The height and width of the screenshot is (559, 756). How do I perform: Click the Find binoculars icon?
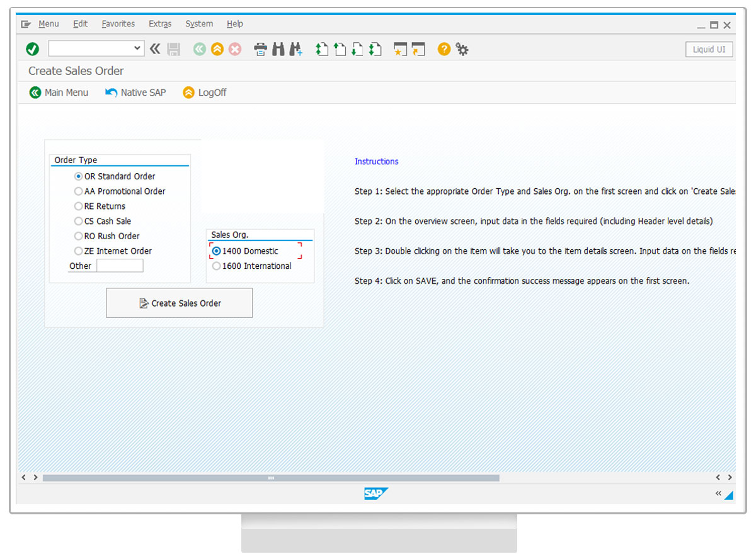tap(278, 49)
